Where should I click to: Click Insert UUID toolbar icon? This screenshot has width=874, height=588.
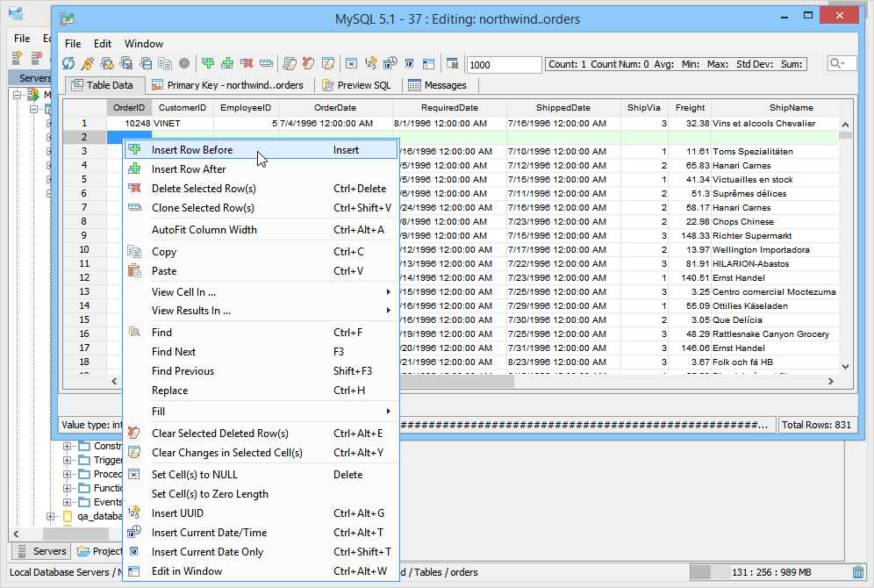(x=370, y=63)
